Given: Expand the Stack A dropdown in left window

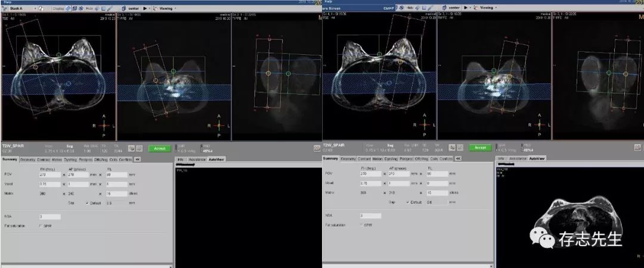Looking at the screenshot, I should click(35, 8).
